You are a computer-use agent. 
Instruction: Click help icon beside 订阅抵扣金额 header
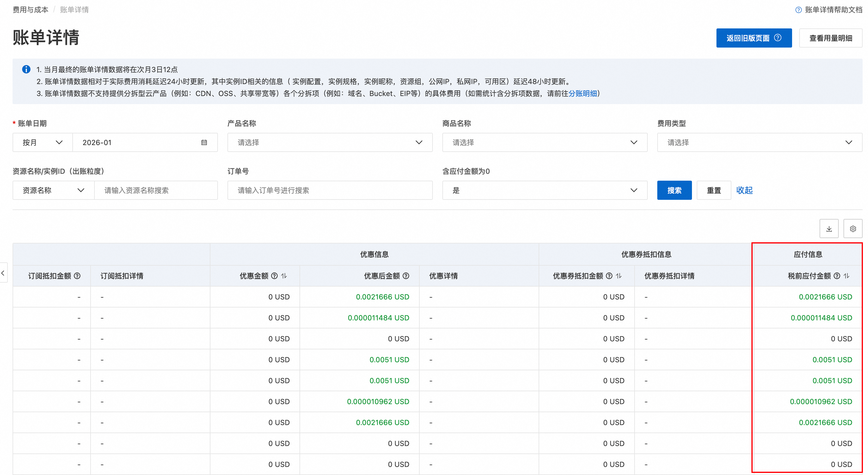point(77,276)
